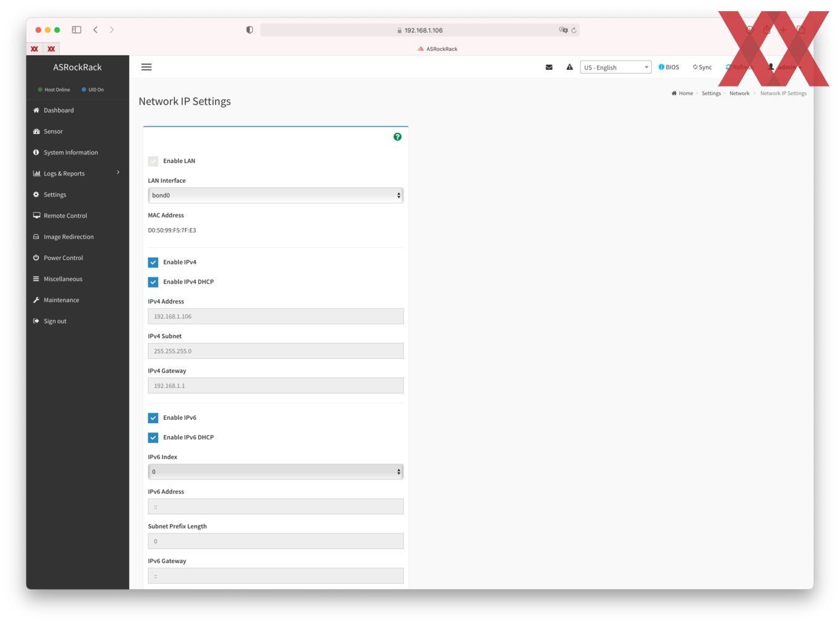The image size is (840, 624).
Task: Click the Network IP Settings heading
Action: tap(185, 101)
